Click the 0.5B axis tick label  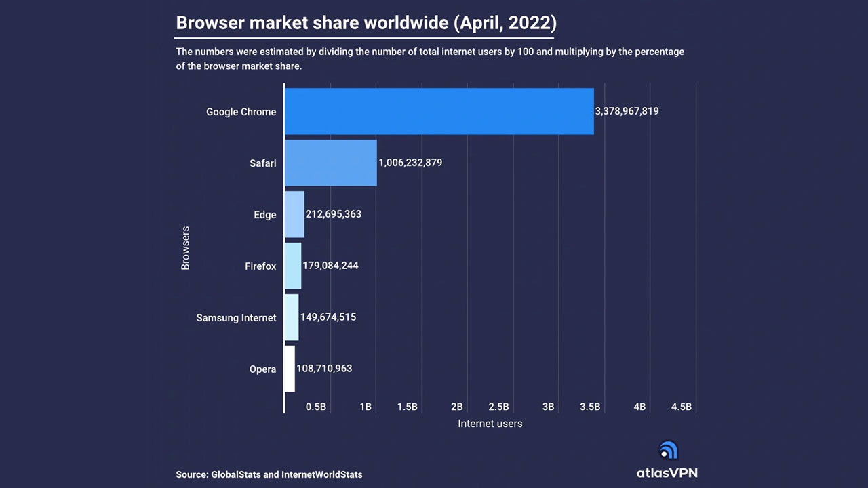coord(316,407)
